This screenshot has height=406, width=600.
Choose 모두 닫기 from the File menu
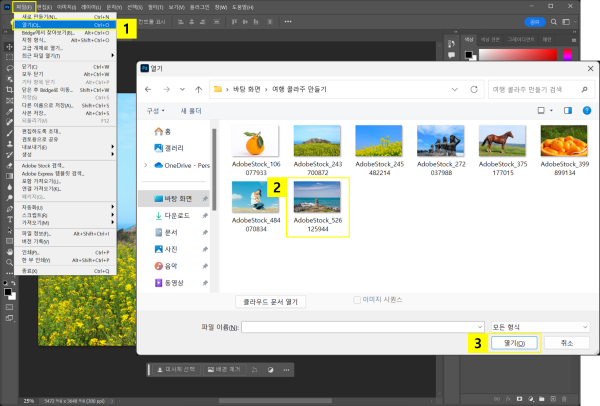65,74
